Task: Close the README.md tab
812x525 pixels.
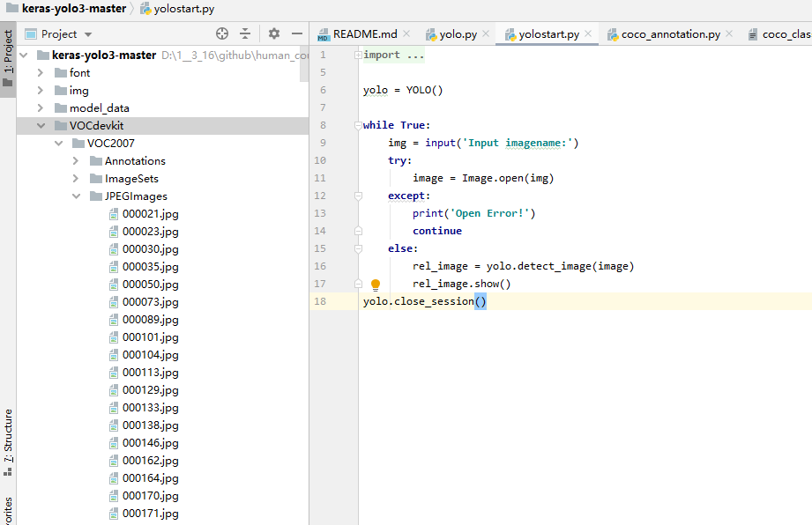Action: (x=406, y=33)
